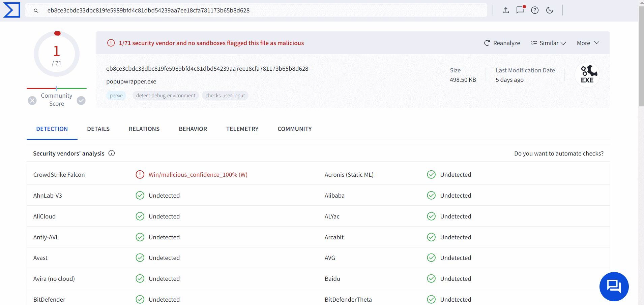
Task: Click the AliCloud undetected check icon
Action: point(140,216)
